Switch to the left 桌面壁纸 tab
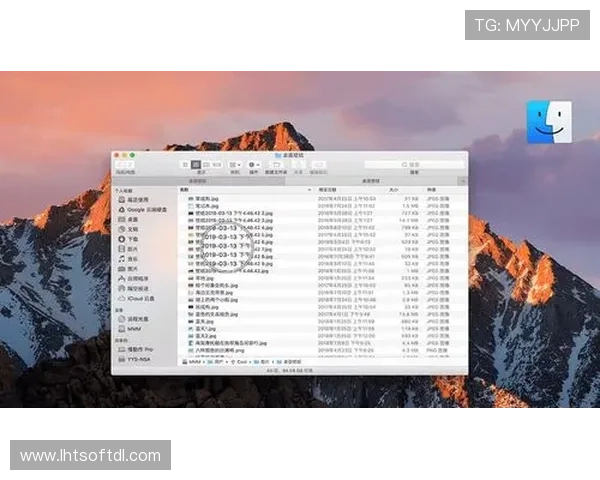Viewport: 600px width, 480px height. click(200, 180)
